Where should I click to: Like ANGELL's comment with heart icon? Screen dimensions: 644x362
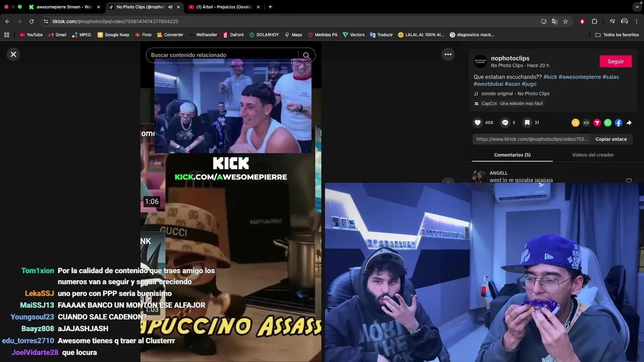pyautogui.click(x=628, y=180)
